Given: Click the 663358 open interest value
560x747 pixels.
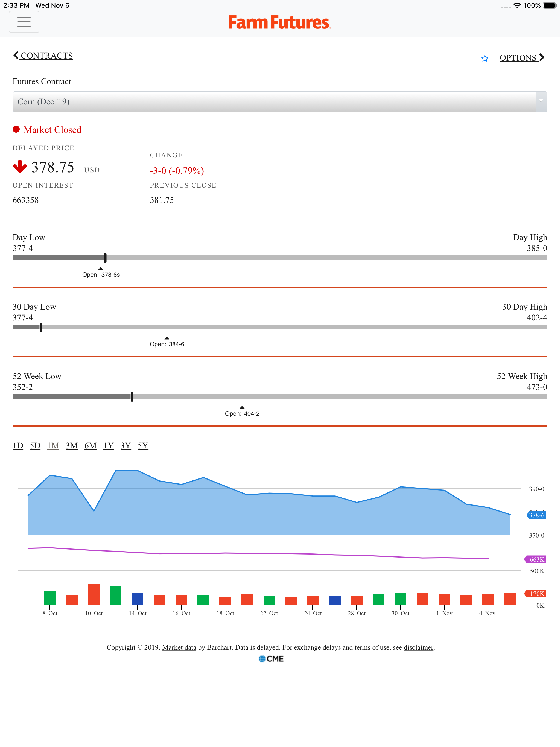Looking at the screenshot, I should [x=26, y=200].
